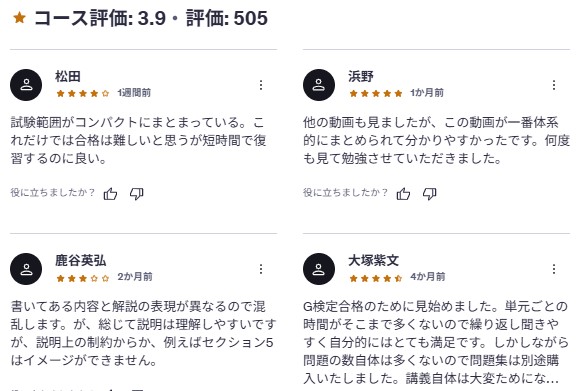
Task: Open more options menu for 浜野's review
Action: [554, 85]
